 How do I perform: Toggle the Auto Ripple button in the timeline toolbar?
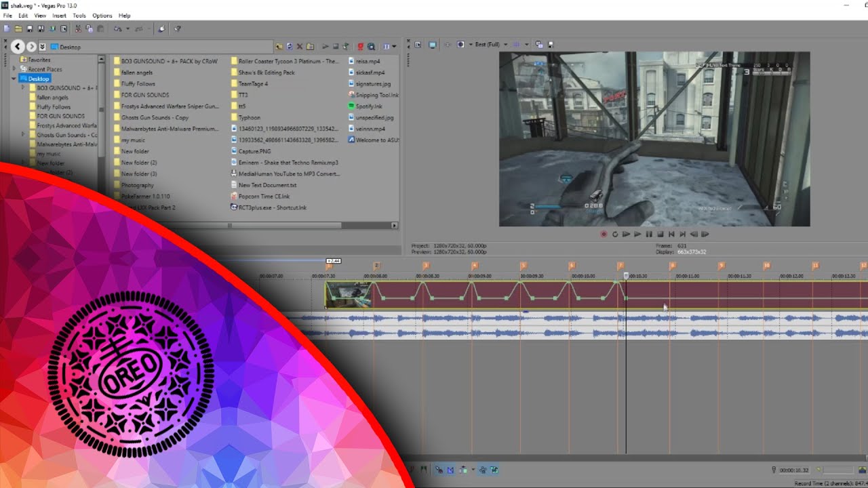pyautogui.click(x=463, y=469)
